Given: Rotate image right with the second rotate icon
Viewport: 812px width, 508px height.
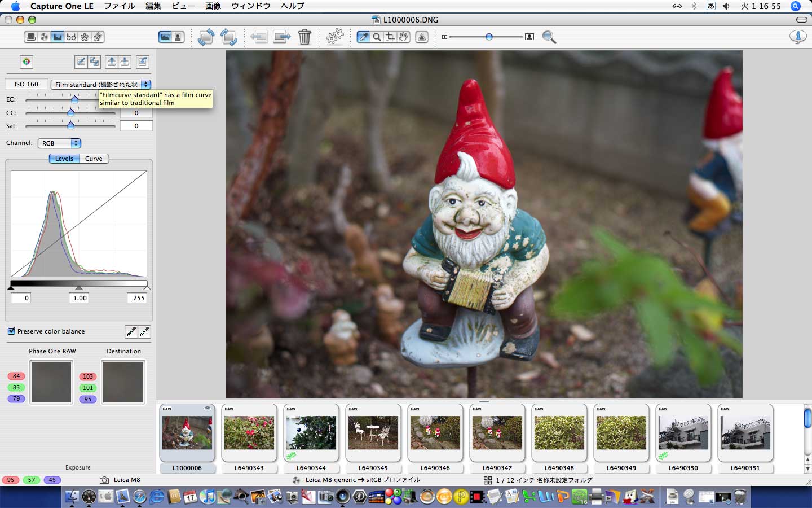Looking at the screenshot, I should tap(229, 37).
